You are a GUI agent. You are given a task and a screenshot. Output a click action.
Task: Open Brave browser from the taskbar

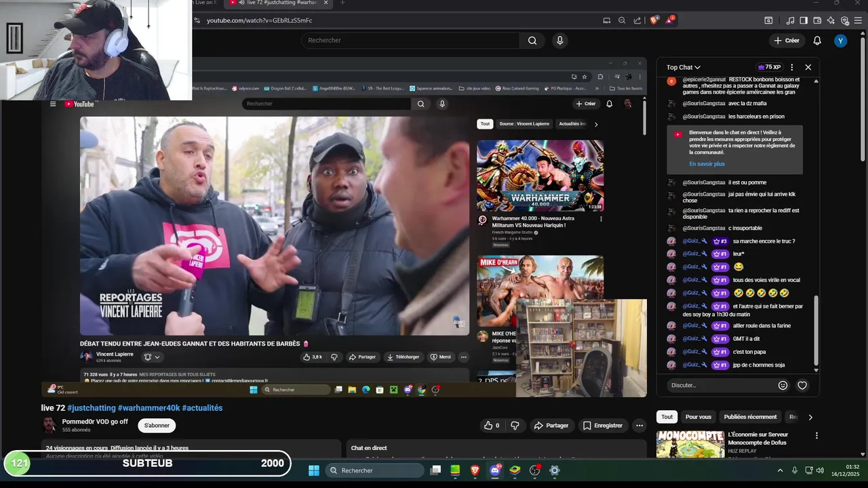click(x=475, y=470)
